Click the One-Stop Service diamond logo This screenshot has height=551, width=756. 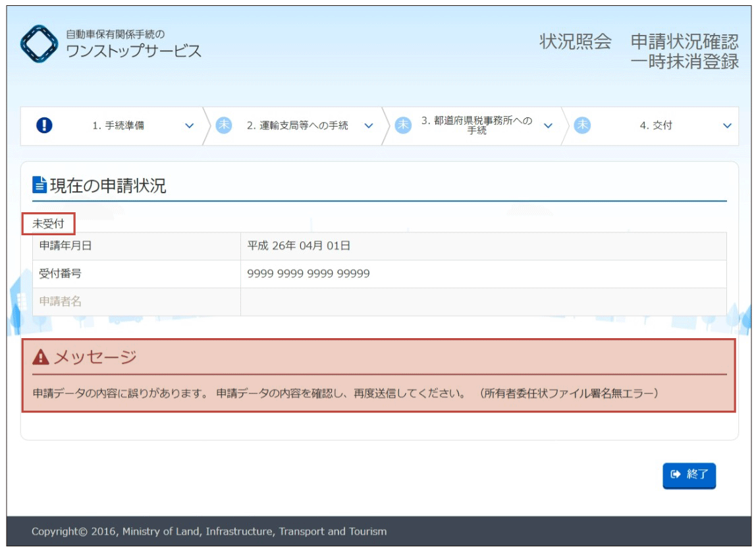(x=39, y=44)
